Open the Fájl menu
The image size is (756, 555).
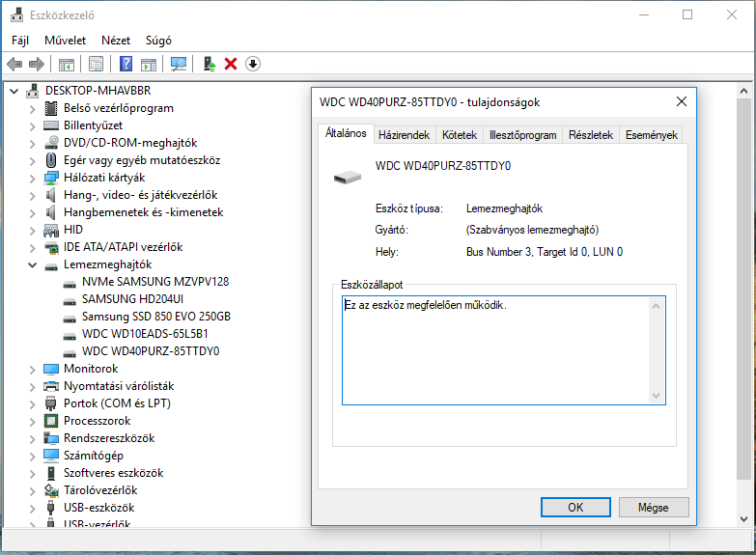[20, 41]
